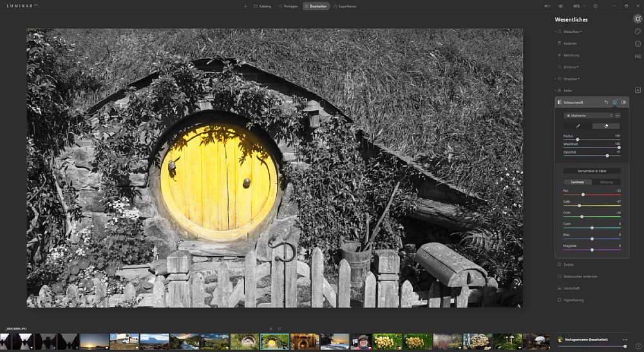Screen dimensions: 644x352
Task: Reset the Schwarzweiß tool with undo arrow
Action: coord(606,102)
